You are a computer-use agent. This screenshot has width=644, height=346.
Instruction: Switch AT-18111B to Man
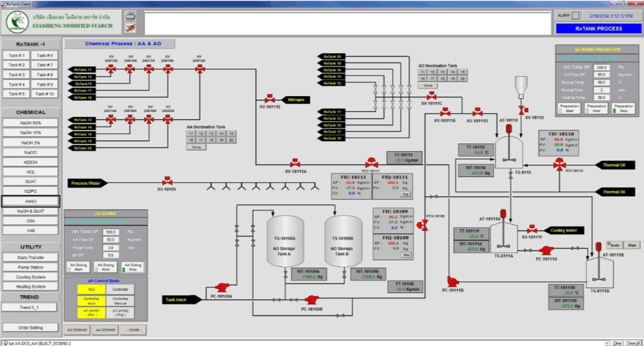[x=632, y=245]
